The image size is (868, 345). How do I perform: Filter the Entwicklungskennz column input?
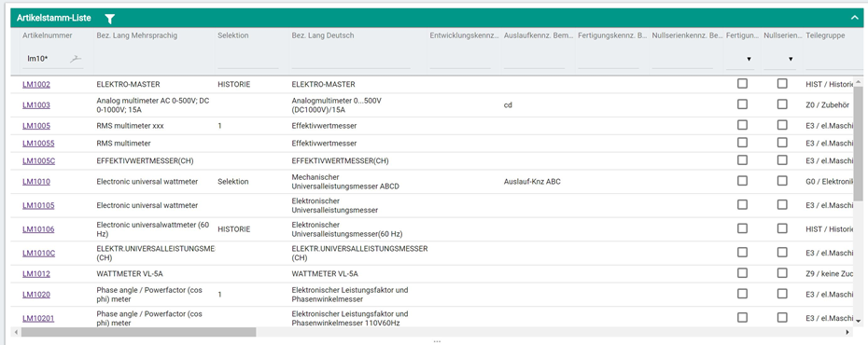point(460,60)
